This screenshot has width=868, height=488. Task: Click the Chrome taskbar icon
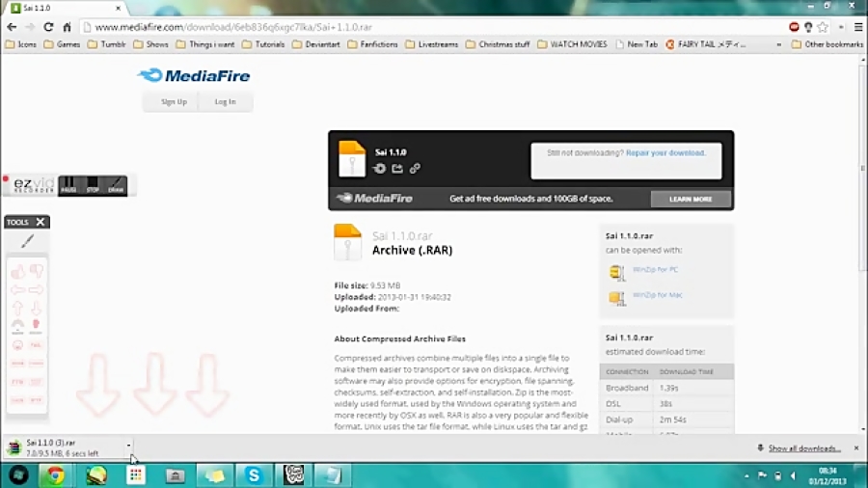pyautogui.click(x=55, y=475)
